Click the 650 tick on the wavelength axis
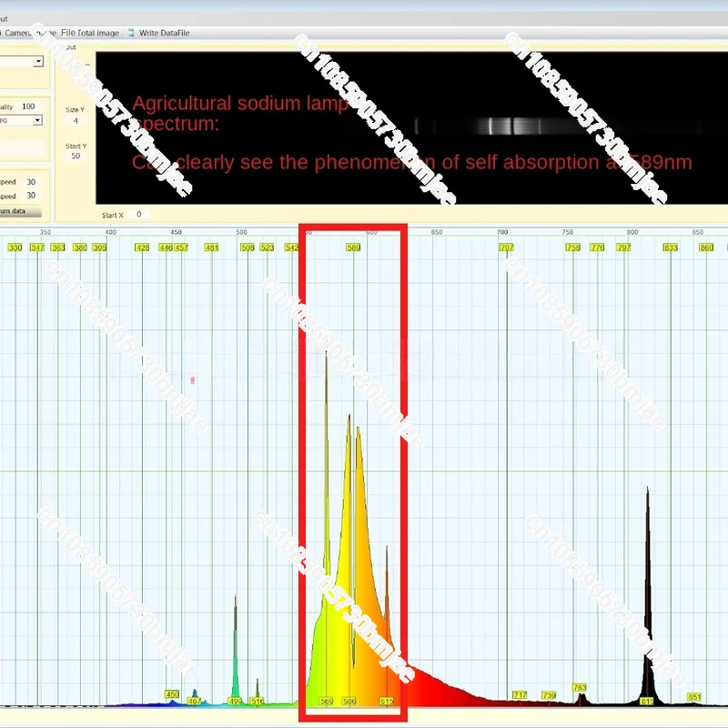Screen dimensions: 728x728 click(x=437, y=232)
